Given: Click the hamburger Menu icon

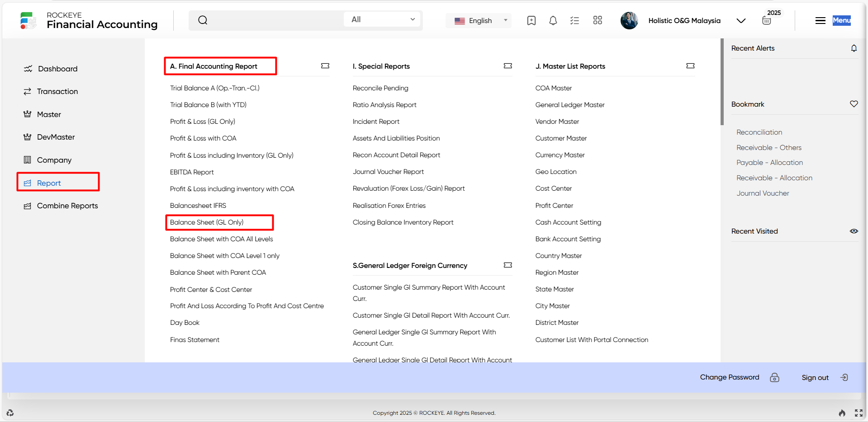Looking at the screenshot, I should tap(821, 20).
